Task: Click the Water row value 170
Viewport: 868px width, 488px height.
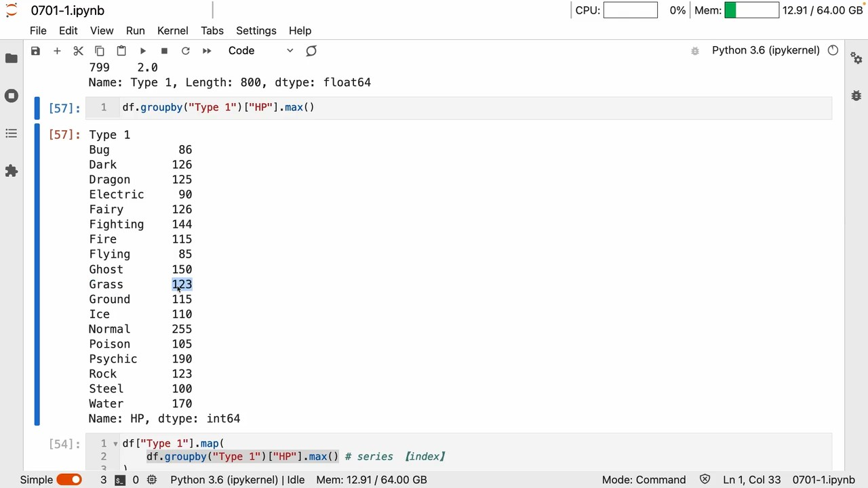Action: click(x=182, y=404)
